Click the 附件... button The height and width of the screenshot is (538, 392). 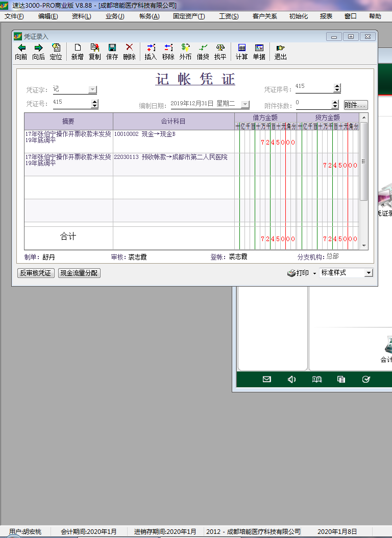(356, 105)
